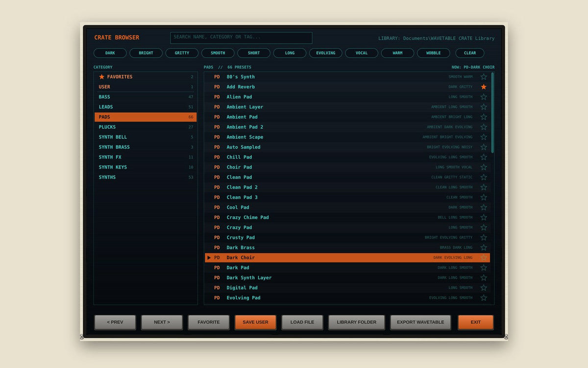Toggle the DARK tag filter
Viewport: 588px width, 368px height.
110,53
